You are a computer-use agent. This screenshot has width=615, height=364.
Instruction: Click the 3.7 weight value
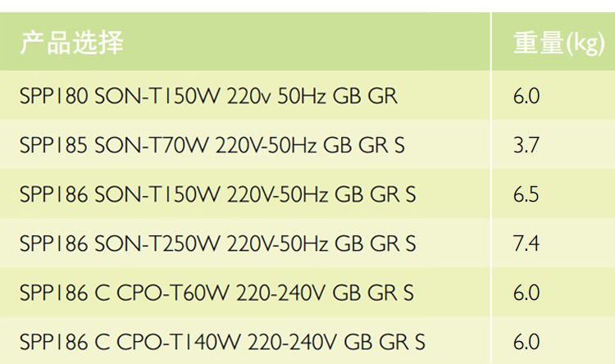tap(526, 145)
